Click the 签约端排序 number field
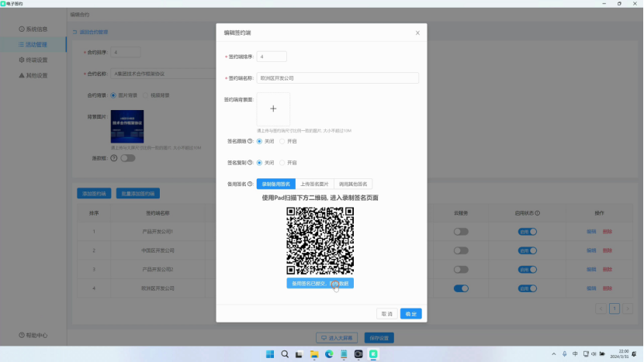 pos(272,57)
